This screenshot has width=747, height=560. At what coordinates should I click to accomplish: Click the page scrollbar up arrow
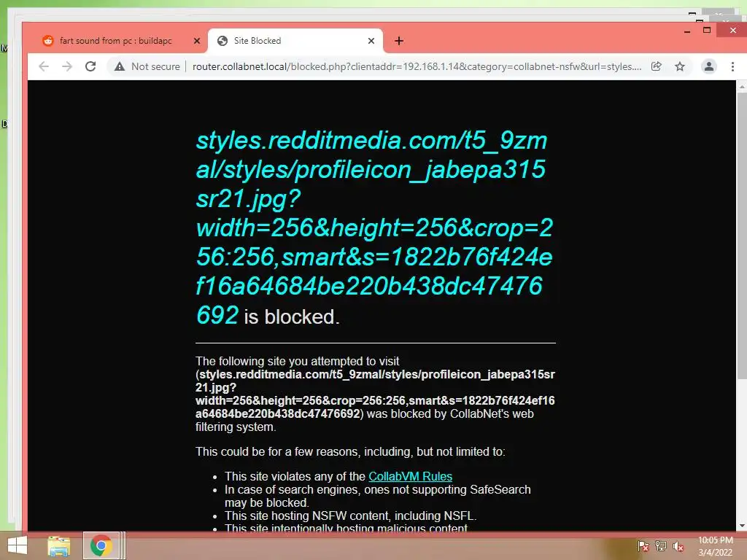click(x=742, y=87)
